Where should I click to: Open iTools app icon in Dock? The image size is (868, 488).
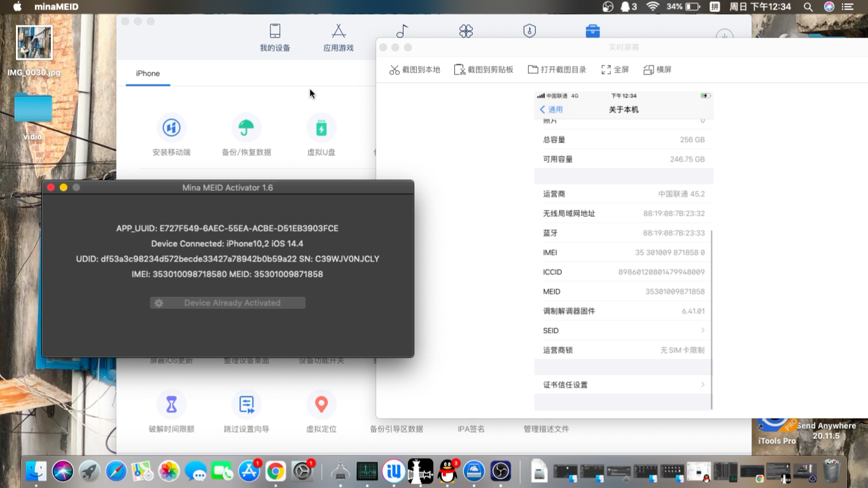394,471
